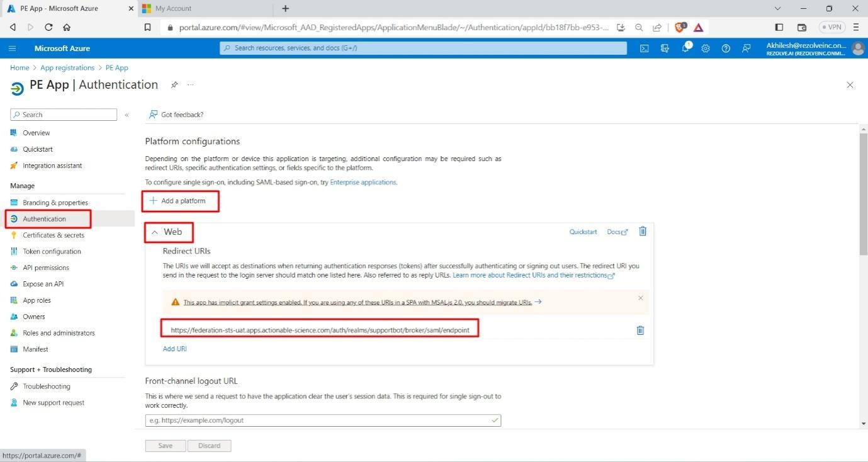Open API permissions
Image resolution: width=868 pixels, height=462 pixels.
tap(46, 268)
